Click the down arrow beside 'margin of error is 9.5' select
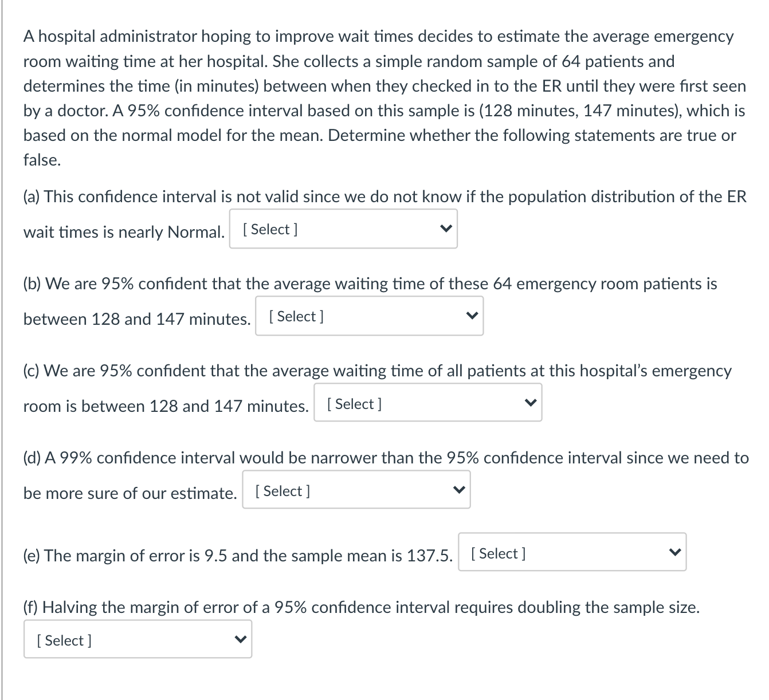Screen dimensions: 769x700 click(x=675, y=551)
